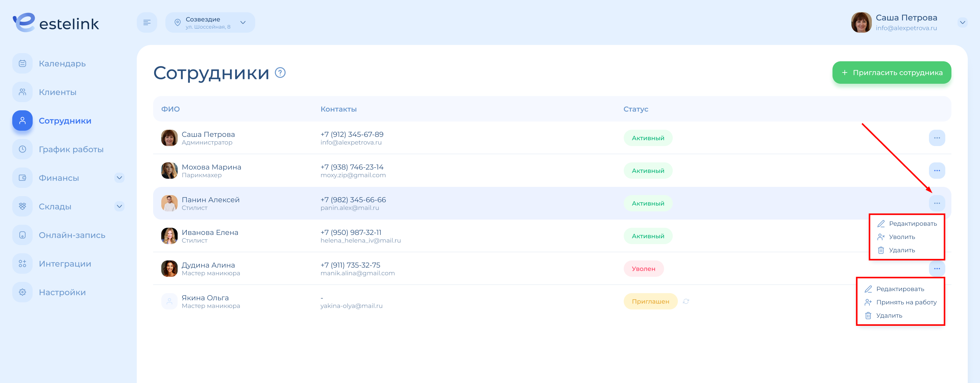The height and width of the screenshot is (383, 980).
Task: Select Редактировать in Панин Алексей's menu
Action: tap(907, 223)
